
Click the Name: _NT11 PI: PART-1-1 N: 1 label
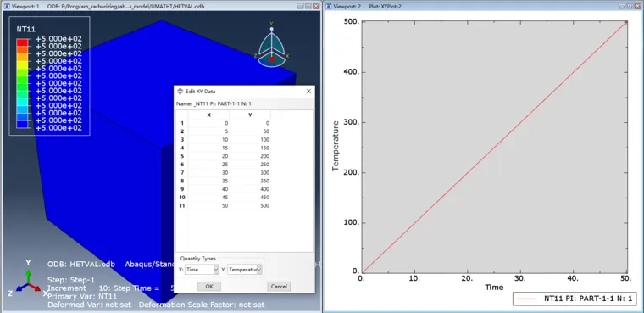pyautogui.click(x=214, y=103)
